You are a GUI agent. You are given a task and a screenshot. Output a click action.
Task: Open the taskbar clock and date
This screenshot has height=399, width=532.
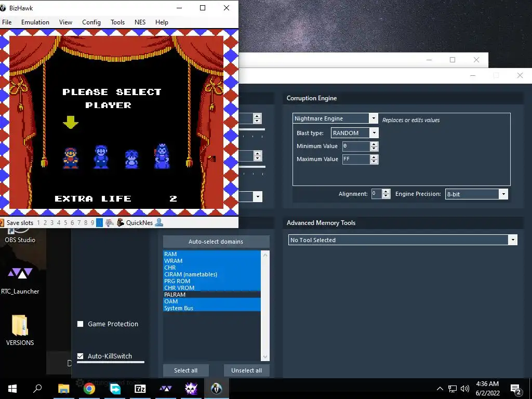487,389
